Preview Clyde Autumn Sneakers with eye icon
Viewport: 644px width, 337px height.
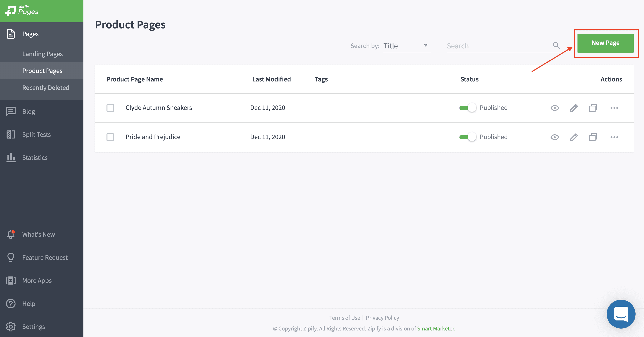point(554,108)
